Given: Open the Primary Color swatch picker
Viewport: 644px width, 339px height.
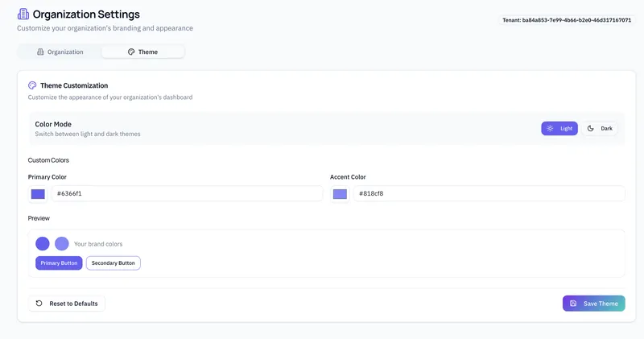Looking at the screenshot, I should tap(38, 194).
